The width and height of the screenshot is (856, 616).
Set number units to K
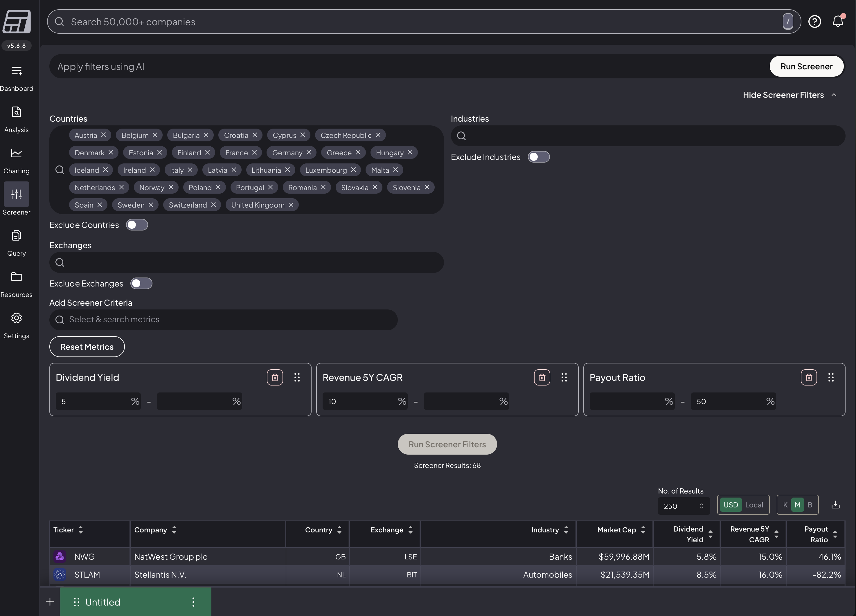point(785,505)
